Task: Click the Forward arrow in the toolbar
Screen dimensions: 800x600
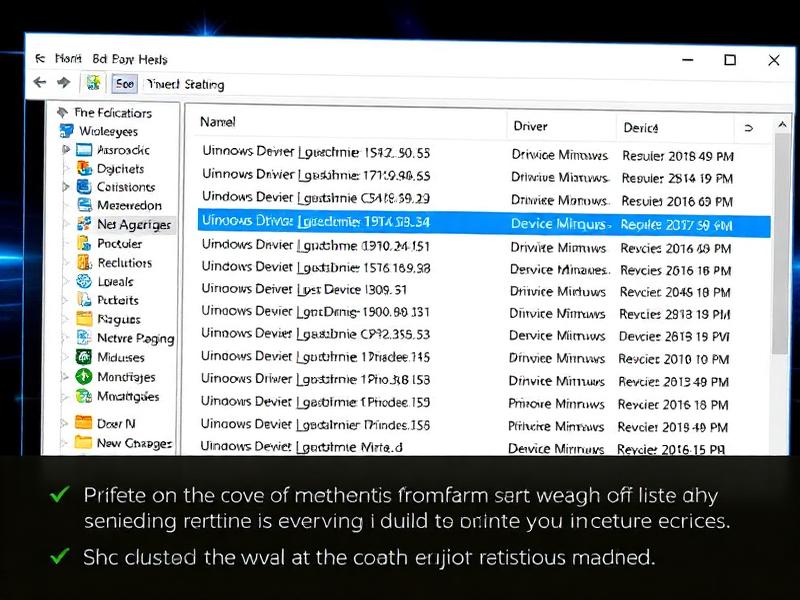Action: click(64, 82)
